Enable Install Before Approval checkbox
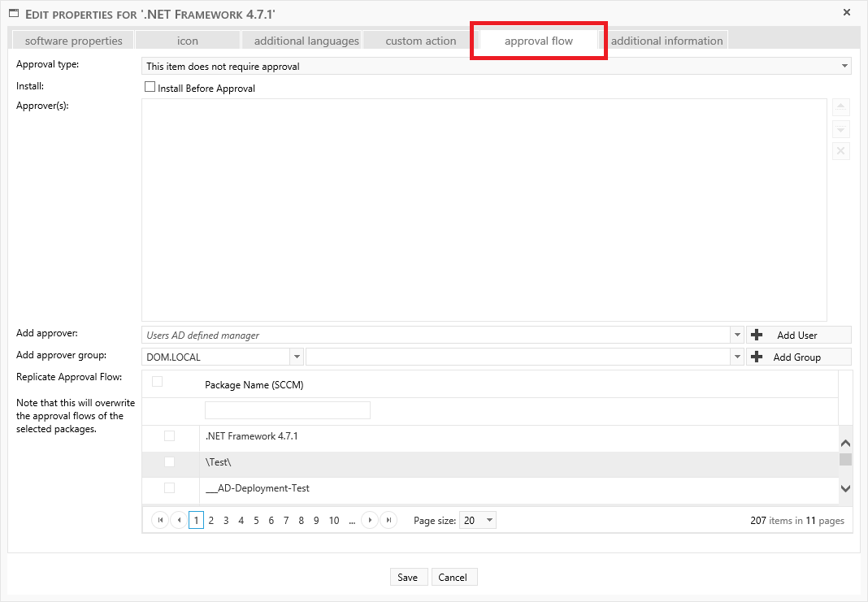The image size is (868, 602). (x=150, y=87)
